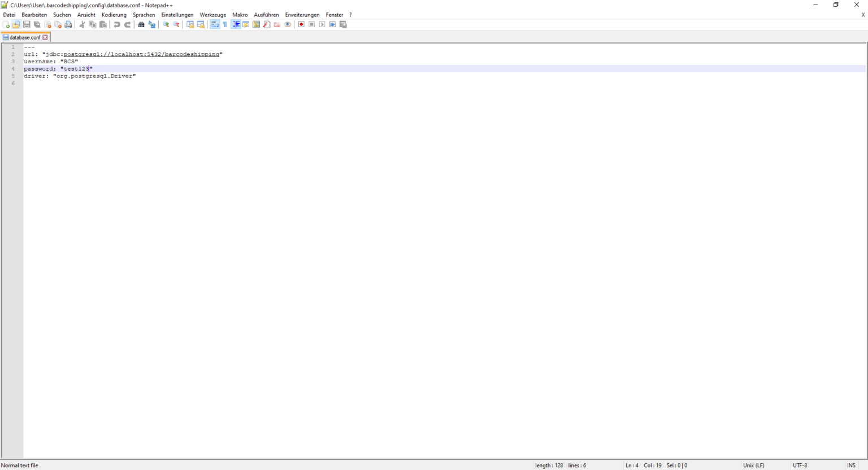Run macro multiple times toolbar icon
Viewport: 868px width, 470px height.
(332, 25)
